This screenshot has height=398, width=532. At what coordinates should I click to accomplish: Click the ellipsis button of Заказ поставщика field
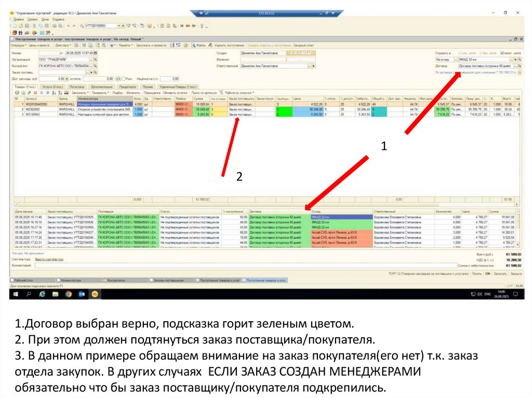[87, 73]
